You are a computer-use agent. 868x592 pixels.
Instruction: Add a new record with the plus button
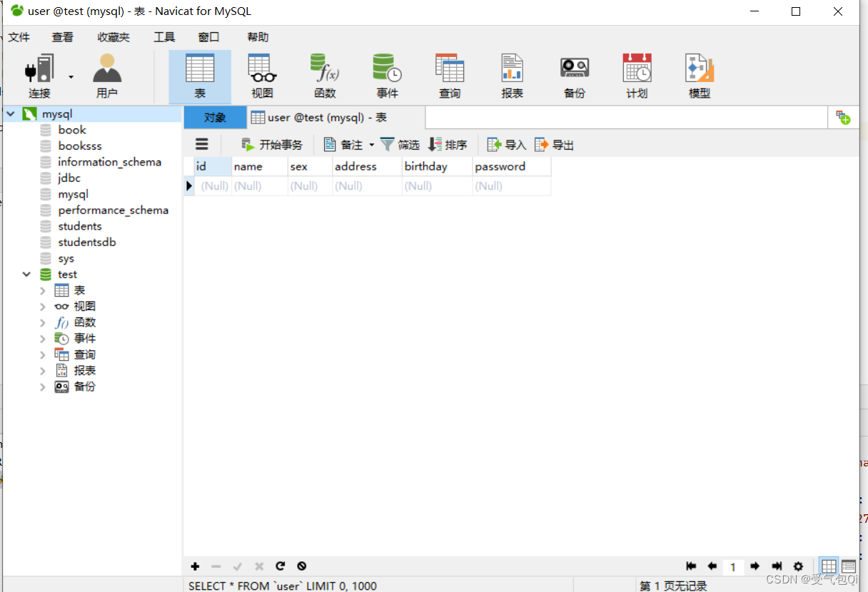pos(195,566)
